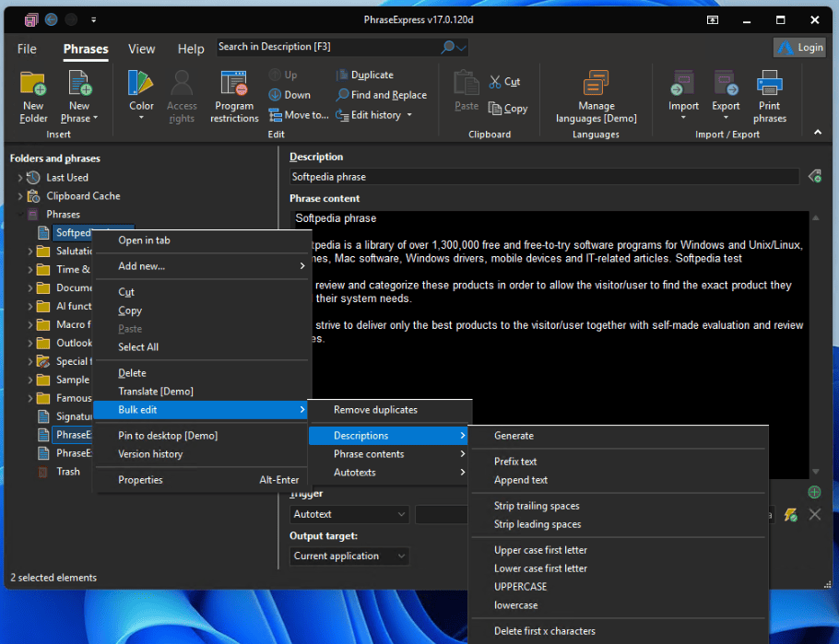This screenshot has width=839, height=644.
Task: Open the Current application output dropdown
Action: tap(349, 556)
